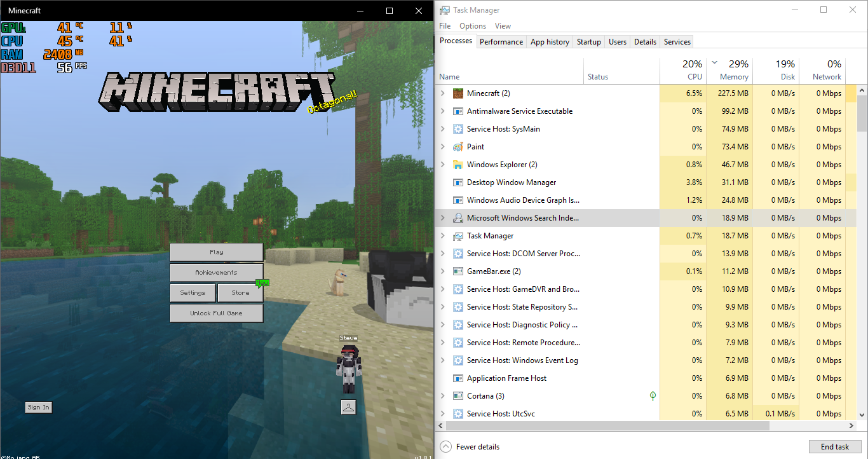Click the vertical scrollbar down arrow in Task Manager
The width and height of the screenshot is (868, 459).
[862, 414]
